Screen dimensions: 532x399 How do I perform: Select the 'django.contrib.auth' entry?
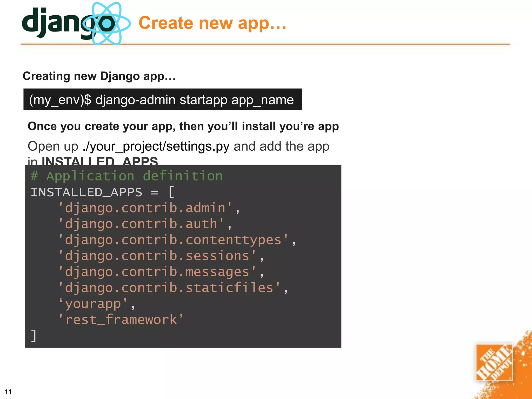145,224
